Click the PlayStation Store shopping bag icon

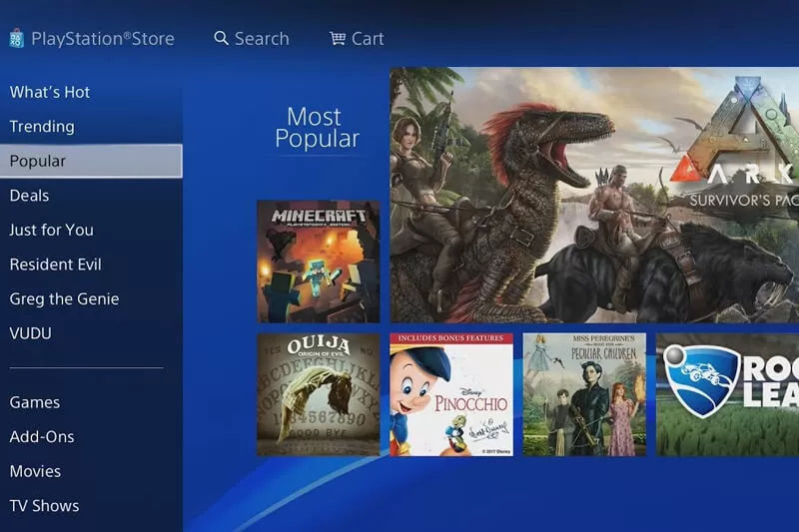click(16, 39)
